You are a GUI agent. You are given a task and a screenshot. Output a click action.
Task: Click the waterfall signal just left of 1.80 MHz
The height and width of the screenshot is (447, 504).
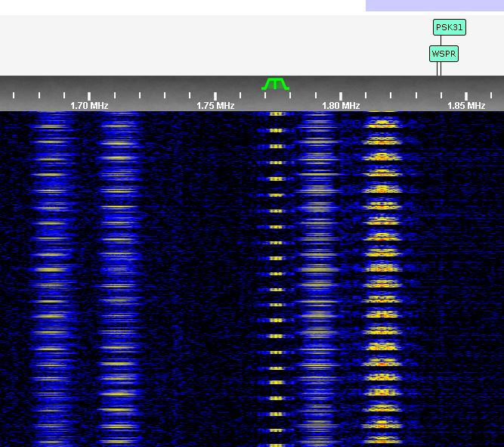(x=317, y=279)
